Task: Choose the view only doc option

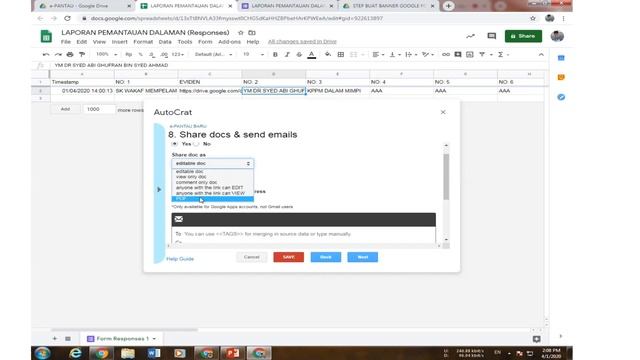Action: coord(191,177)
